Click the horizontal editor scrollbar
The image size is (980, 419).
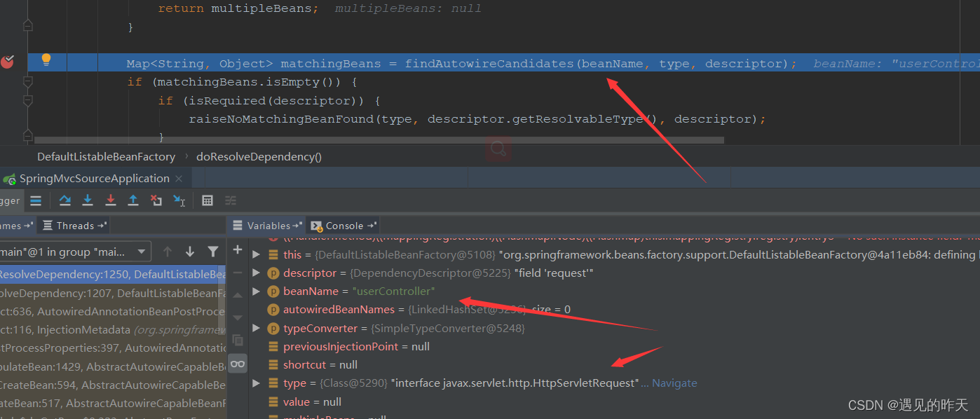coord(379,140)
